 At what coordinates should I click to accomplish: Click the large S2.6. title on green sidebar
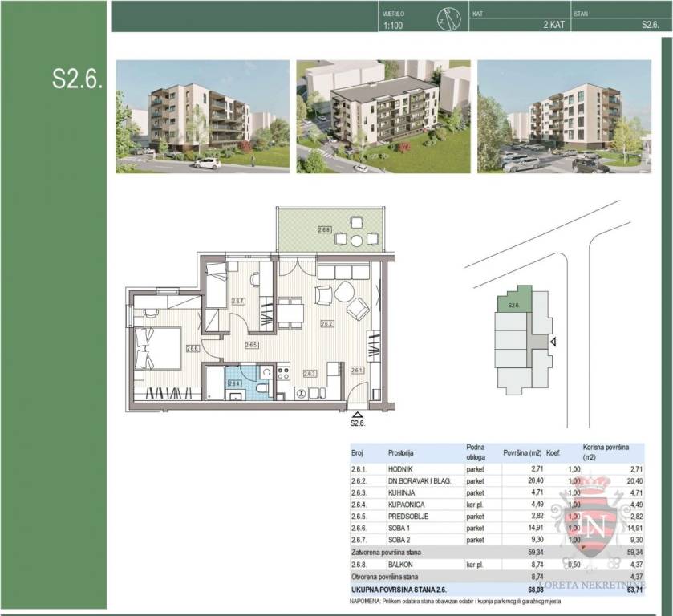77,79
